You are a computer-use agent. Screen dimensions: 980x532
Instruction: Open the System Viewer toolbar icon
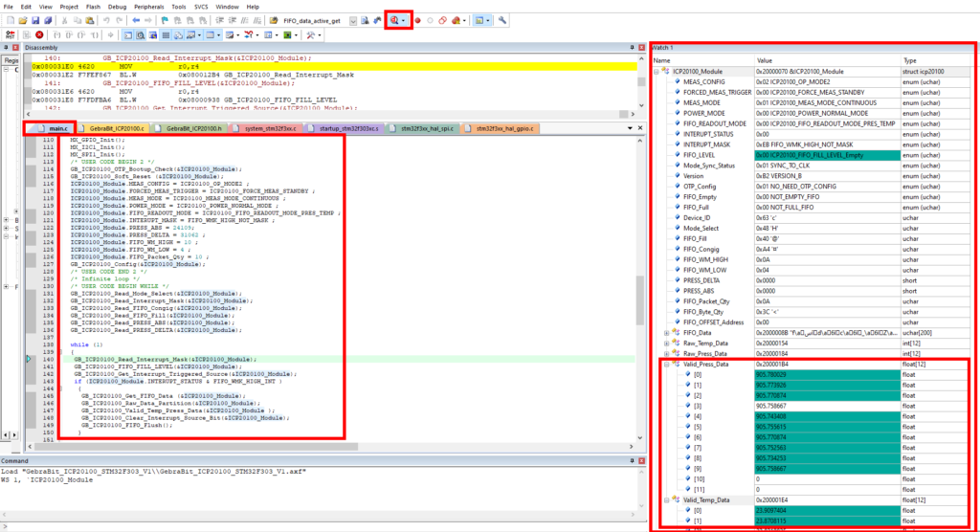tap(287, 35)
